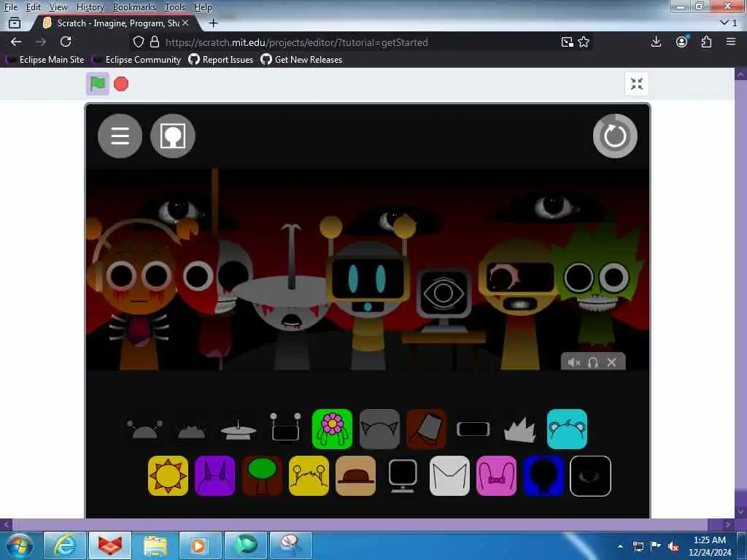The height and width of the screenshot is (560, 747).
Task: Open the character silhouette button
Action: coord(172,136)
